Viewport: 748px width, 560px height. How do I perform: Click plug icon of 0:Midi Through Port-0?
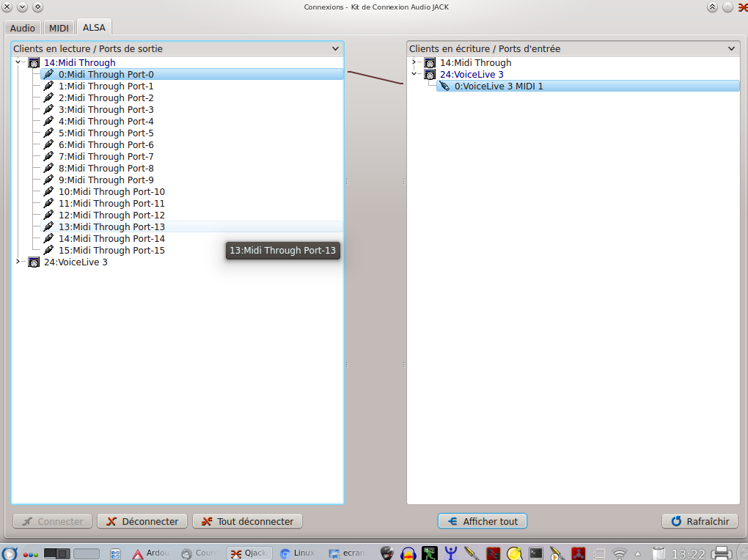pyautogui.click(x=48, y=75)
